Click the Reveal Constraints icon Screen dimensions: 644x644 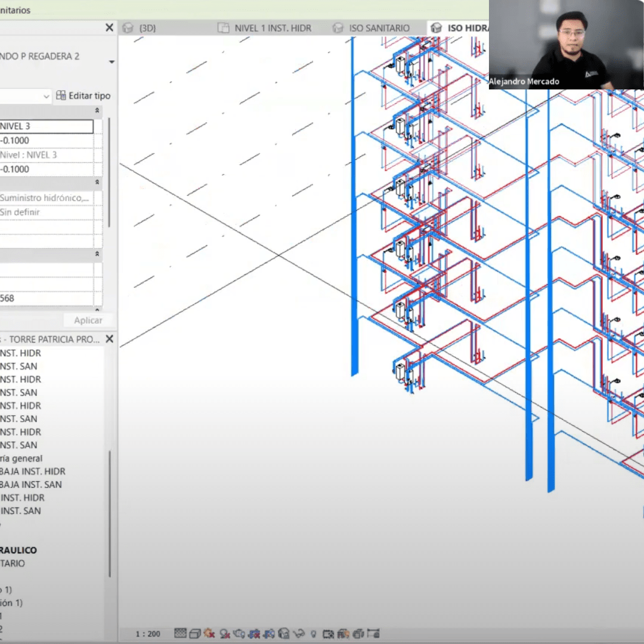click(373, 633)
